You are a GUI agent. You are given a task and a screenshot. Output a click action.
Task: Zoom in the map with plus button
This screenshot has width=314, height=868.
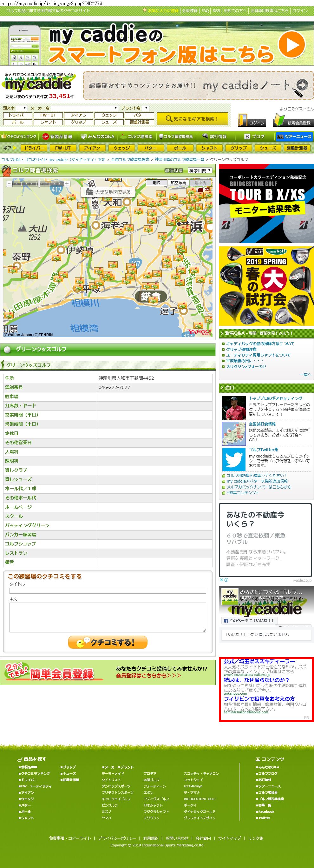[x=67, y=184]
